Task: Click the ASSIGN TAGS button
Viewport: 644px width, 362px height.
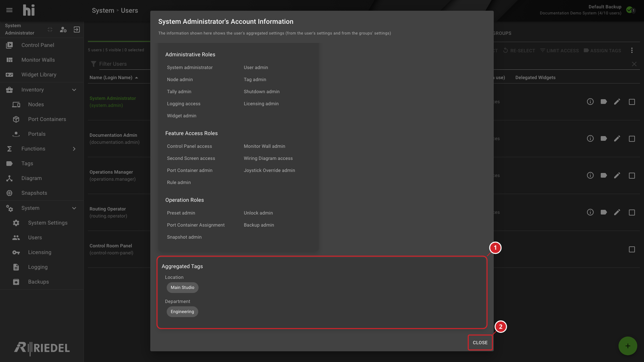Action: pos(602,51)
